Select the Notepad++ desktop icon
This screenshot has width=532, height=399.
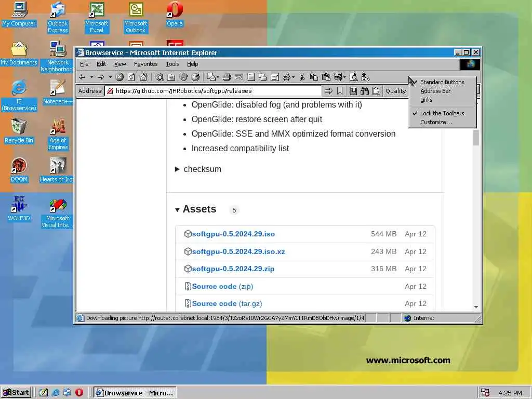(x=58, y=92)
